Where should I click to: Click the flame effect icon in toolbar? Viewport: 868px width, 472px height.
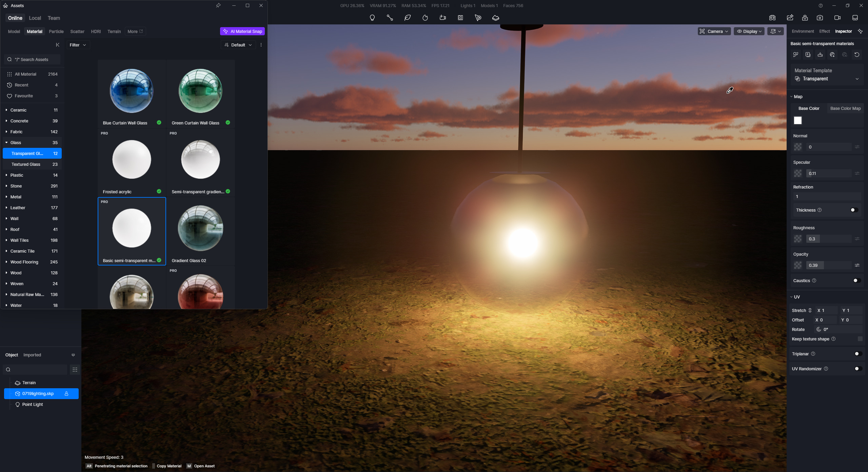(x=425, y=18)
